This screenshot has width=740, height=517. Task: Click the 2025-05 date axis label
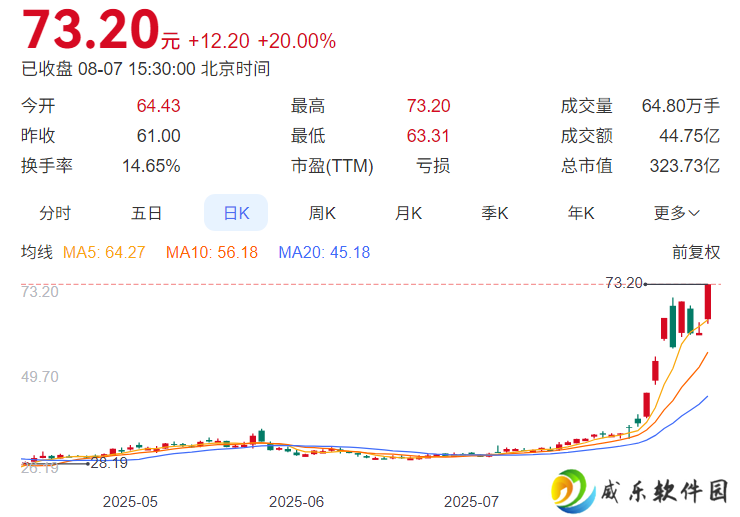coord(130,501)
